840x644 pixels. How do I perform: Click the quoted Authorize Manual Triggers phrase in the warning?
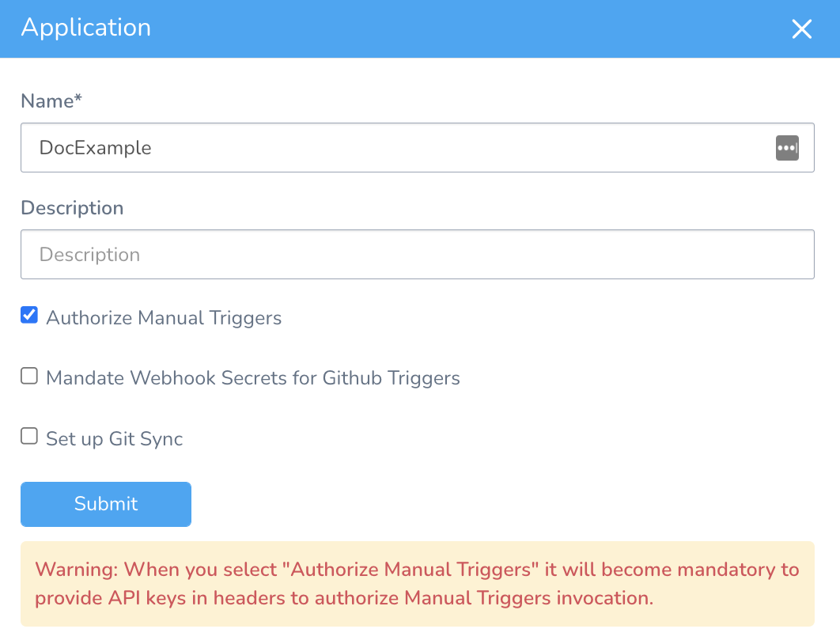pyautogui.click(x=414, y=570)
